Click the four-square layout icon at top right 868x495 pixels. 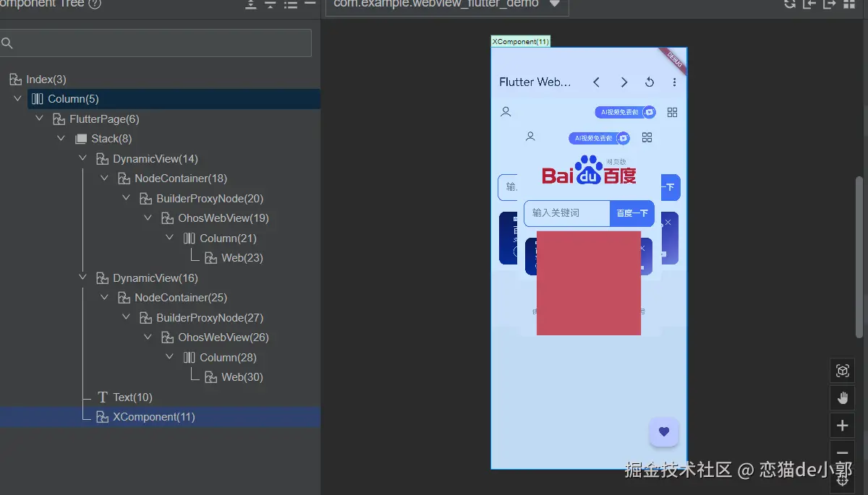pos(849,4)
